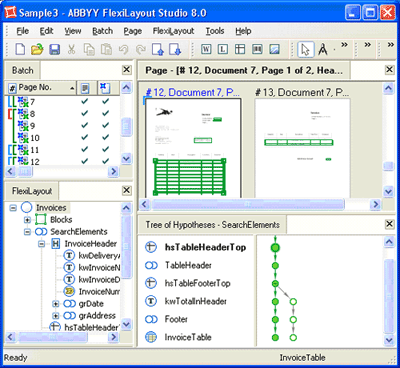The image size is (400, 368).
Task: Click the New document toolbar icon
Action: pos(20,49)
